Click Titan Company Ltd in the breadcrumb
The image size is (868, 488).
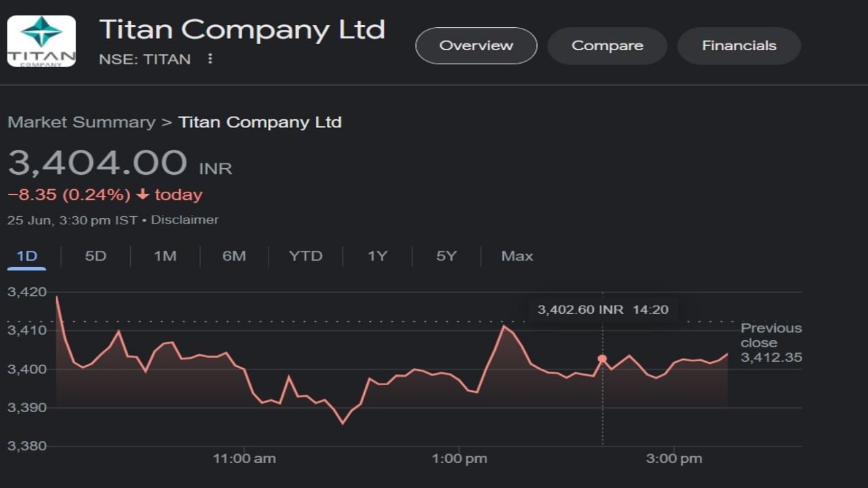click(260, 122)
